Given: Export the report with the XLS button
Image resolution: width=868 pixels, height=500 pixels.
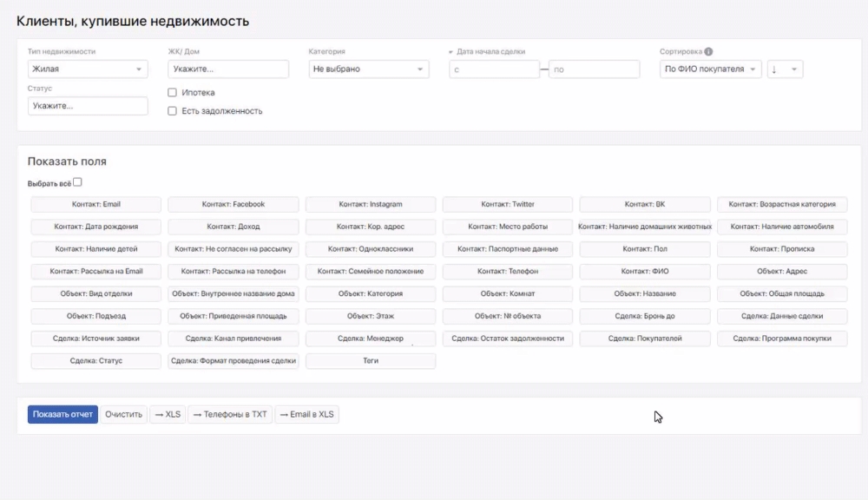Looking at the screenshot, I should pos(168,415).
